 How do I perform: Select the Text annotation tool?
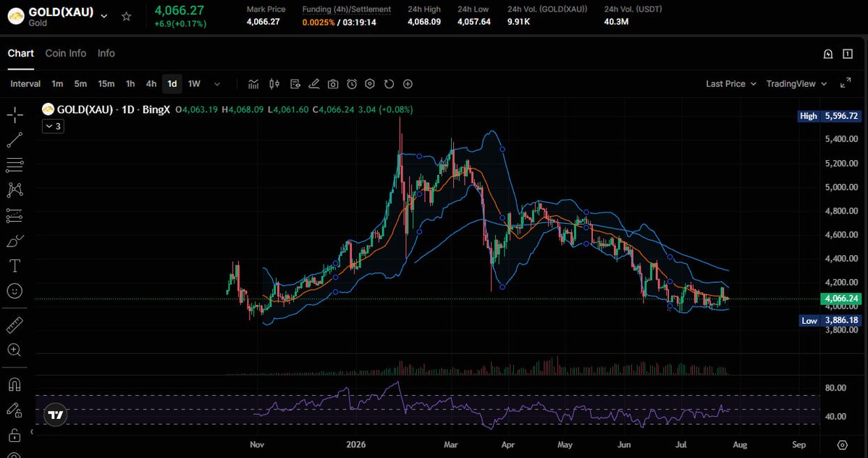tap(14, 266)
